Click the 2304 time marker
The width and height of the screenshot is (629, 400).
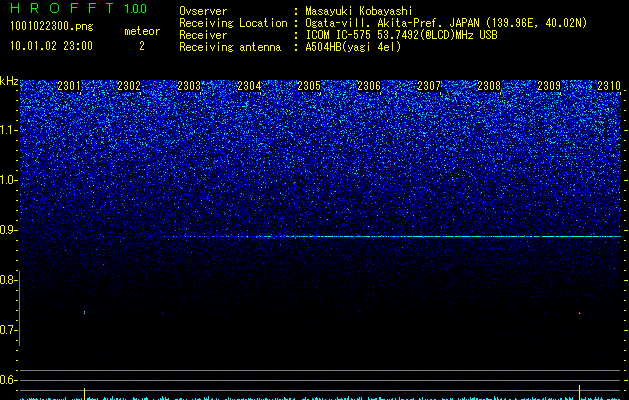pyautogui.click(x=249, y=86)
